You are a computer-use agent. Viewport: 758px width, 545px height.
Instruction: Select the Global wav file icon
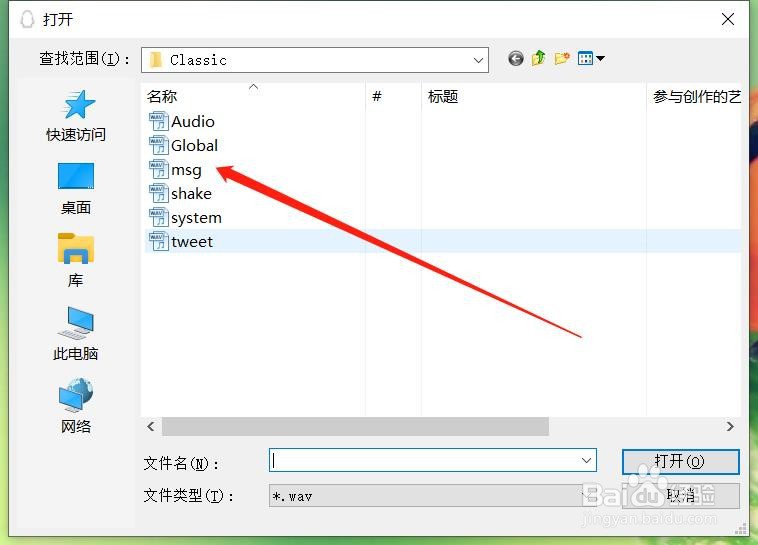pos(159,146)
